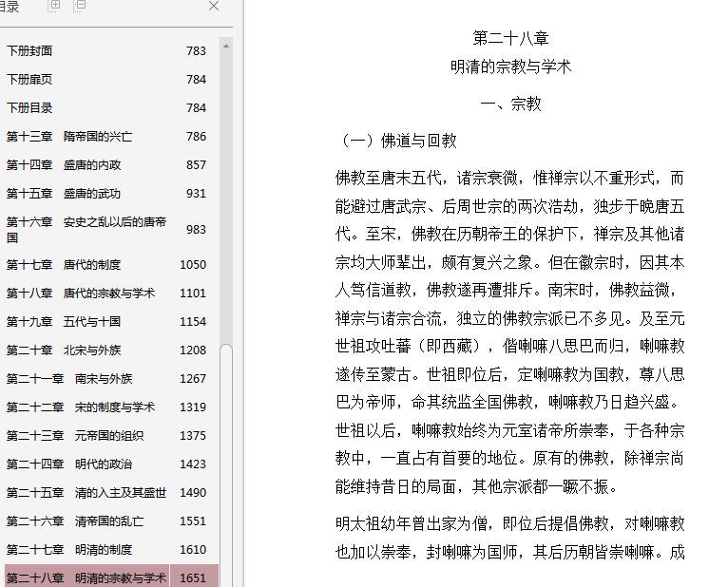Image resolution: width=728 pixels, height=587 pixels.
Task: Jump to 第二十五章 清的入主及其盛世
Action: [86, 493]
